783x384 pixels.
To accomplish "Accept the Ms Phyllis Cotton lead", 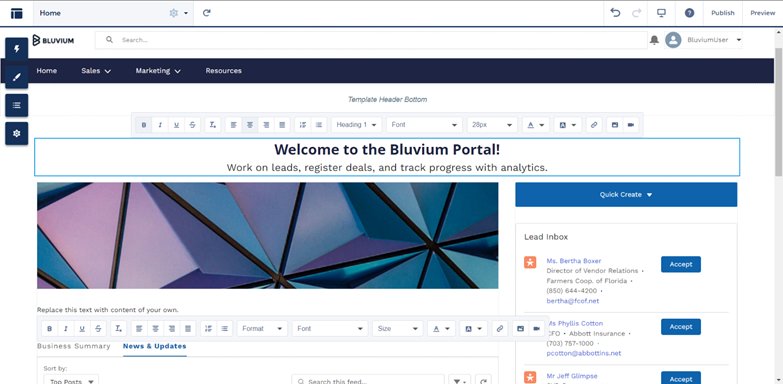I will click(x=681, y=327).
